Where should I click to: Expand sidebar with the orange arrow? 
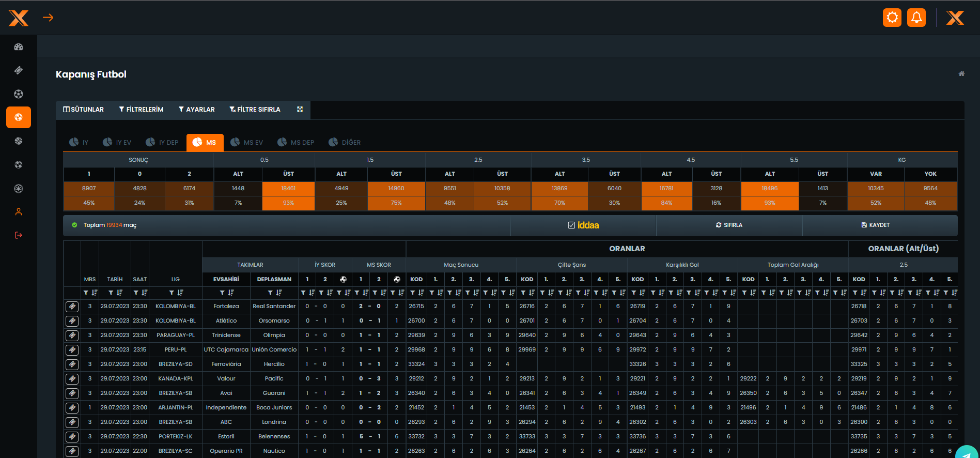[x=48, y=18]
